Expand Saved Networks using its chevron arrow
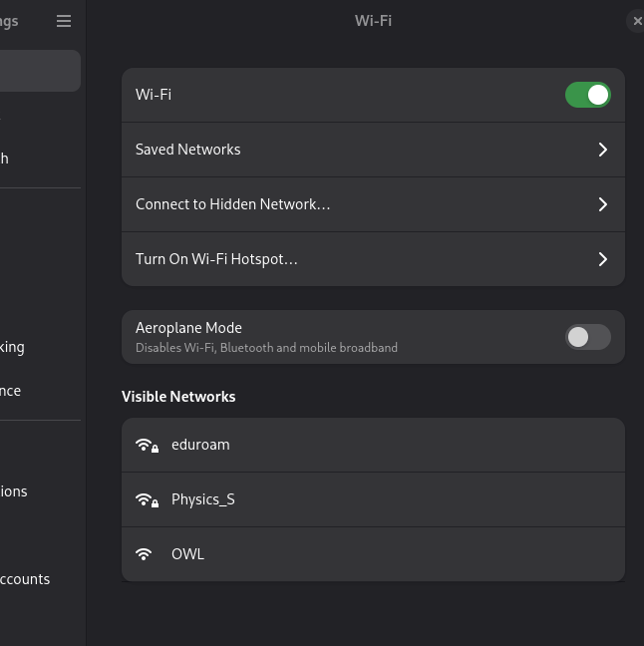 [x=602, y=150]
